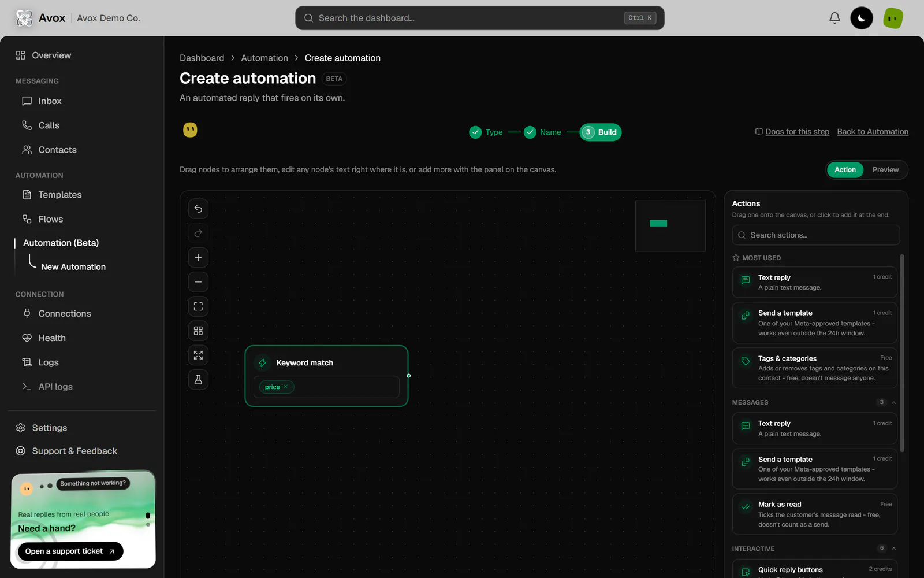Click the Something not working? bubble
Image resolution: width=924 pixels, height=578 pixels.
[93, 483]
